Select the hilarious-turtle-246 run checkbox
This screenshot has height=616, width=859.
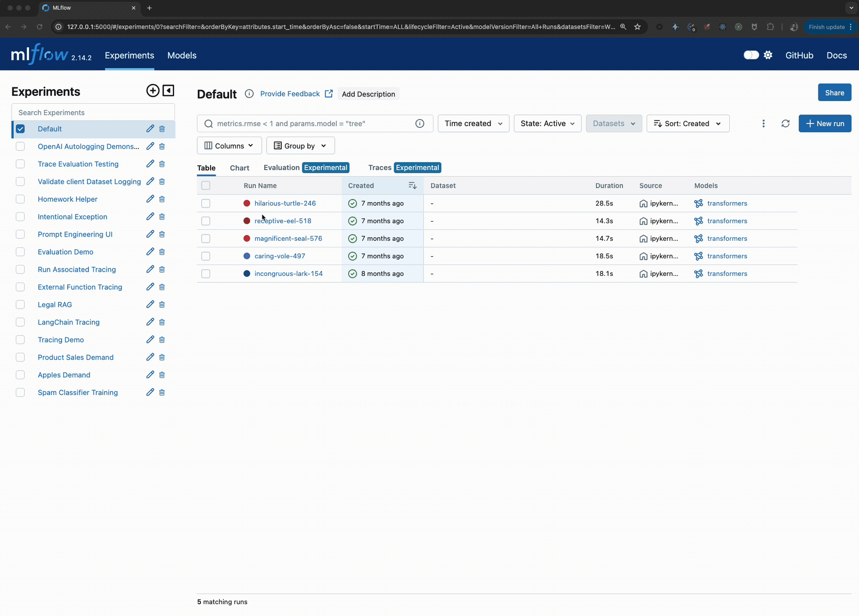[x=206, y=203]
